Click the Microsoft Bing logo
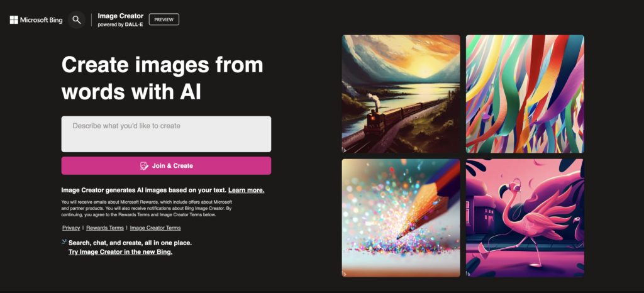644x293 pixels. pos(36,19)
